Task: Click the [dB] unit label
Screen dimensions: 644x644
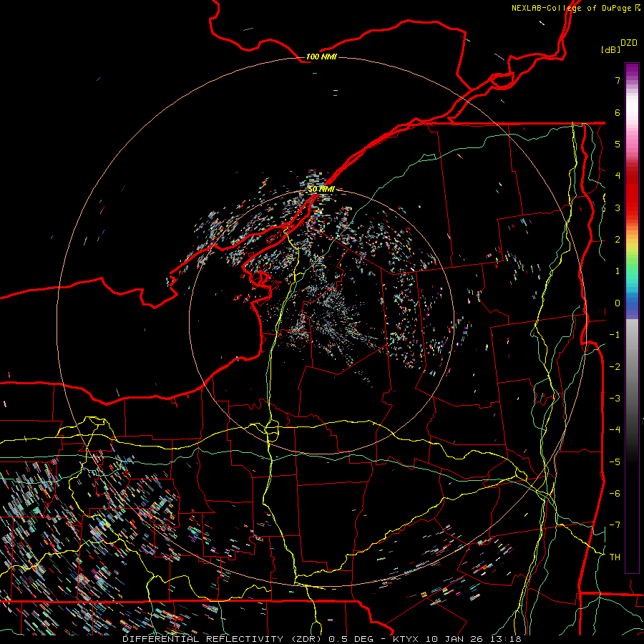Action: (x=610, y=49)
